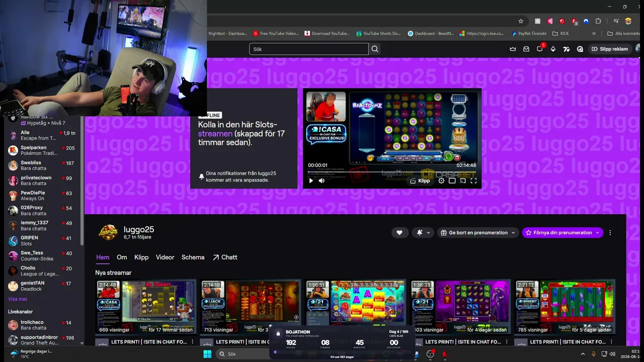
Task: Click the 7TV extension icon in Twitch bar
Action: click(567, 49)
